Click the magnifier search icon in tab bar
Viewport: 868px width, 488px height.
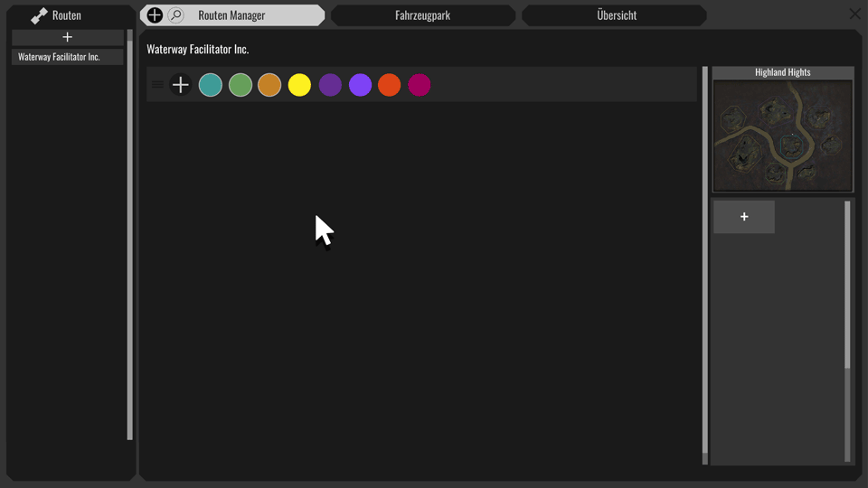coord(175,15)
